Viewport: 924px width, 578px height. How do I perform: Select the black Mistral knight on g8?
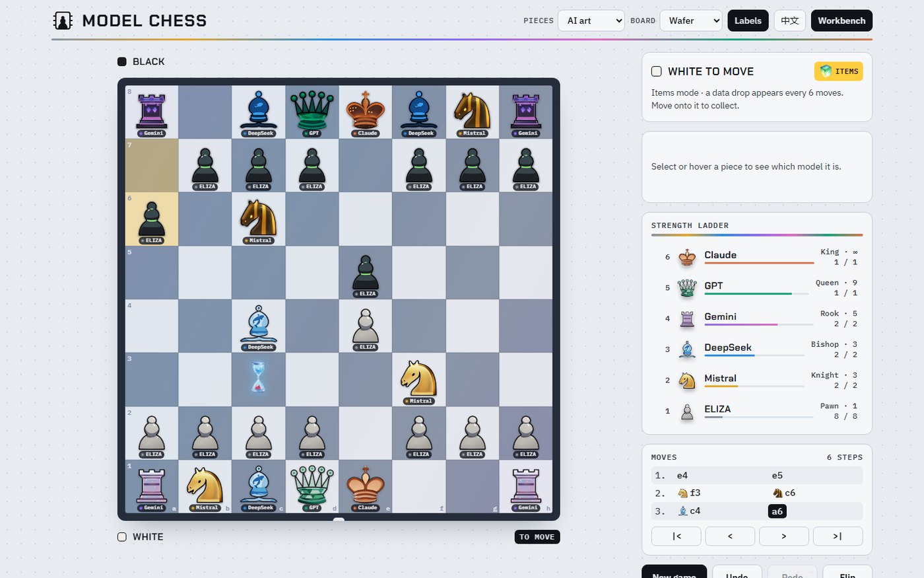point(473,112)
